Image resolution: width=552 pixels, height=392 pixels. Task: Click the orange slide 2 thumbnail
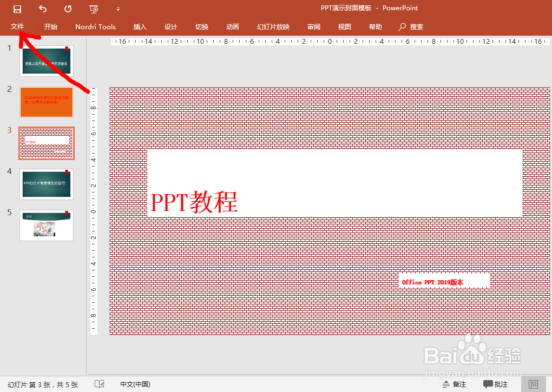click(x=47, y=102)
